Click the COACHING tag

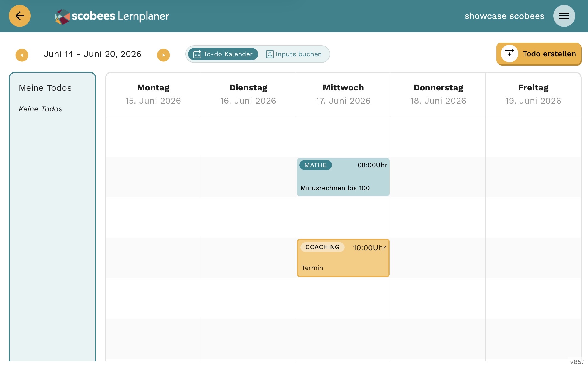[322, 247]
